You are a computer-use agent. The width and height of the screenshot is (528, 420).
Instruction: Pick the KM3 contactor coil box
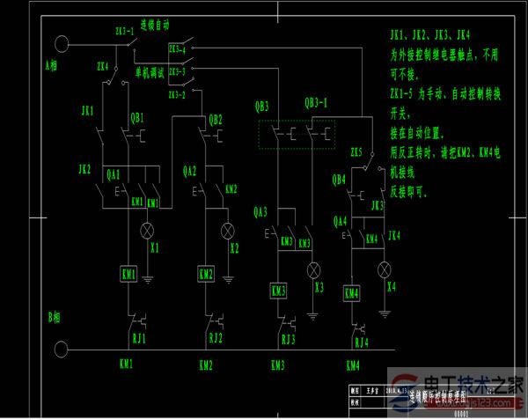[x=278, y=291]
